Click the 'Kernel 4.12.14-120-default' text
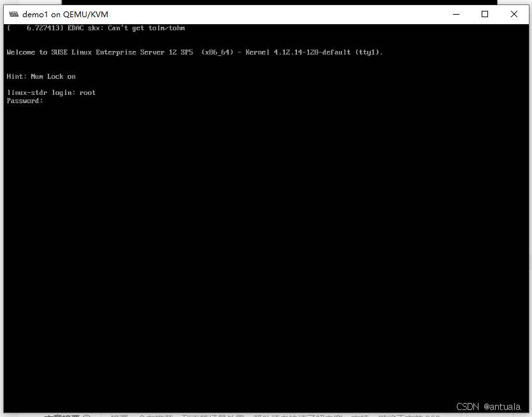The image size is (532, 417). tap(298, 52)
